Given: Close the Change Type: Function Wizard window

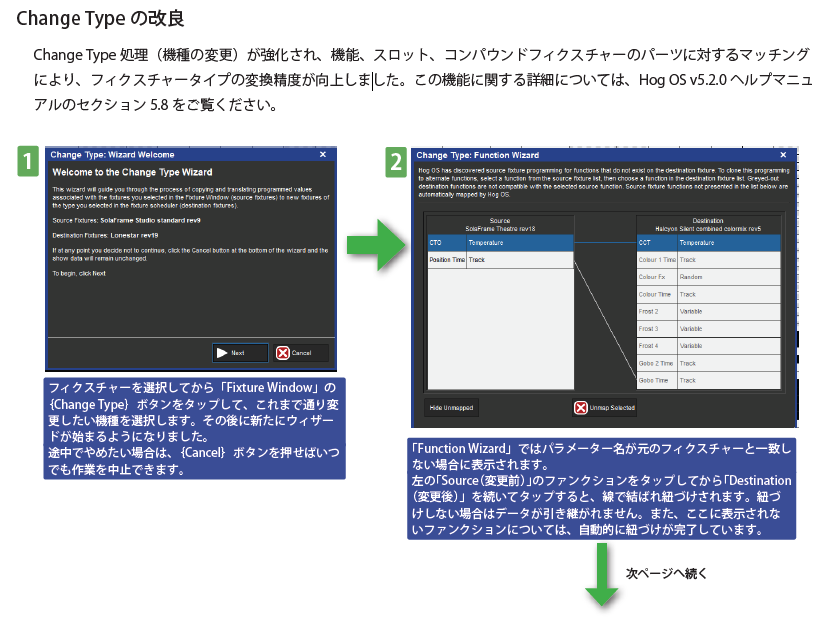Looking at the screenshot, I should (783, 155).
